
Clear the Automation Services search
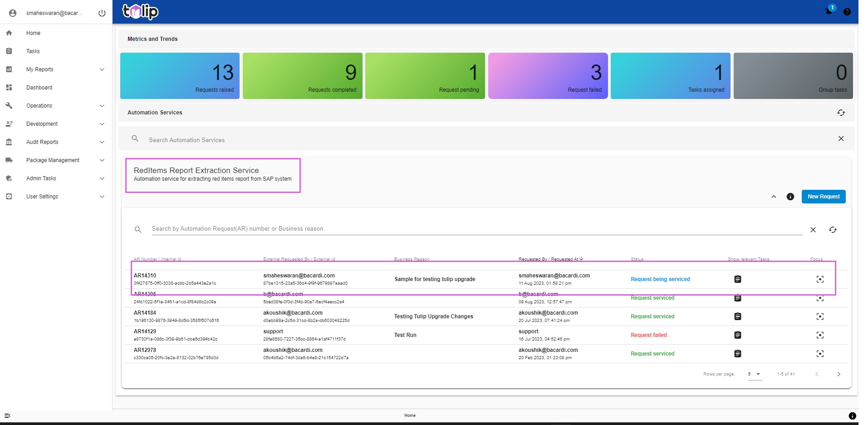pyautogui.click(x=841, y=138)
